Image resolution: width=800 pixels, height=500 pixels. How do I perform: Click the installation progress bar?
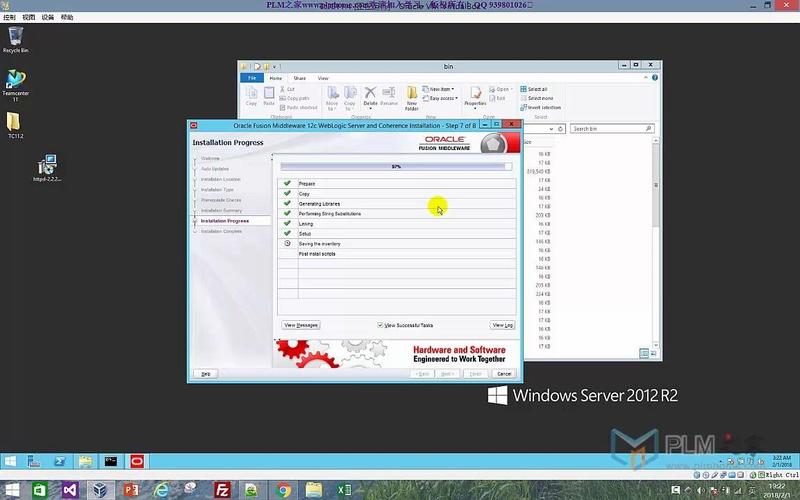(x=396, y=166)
